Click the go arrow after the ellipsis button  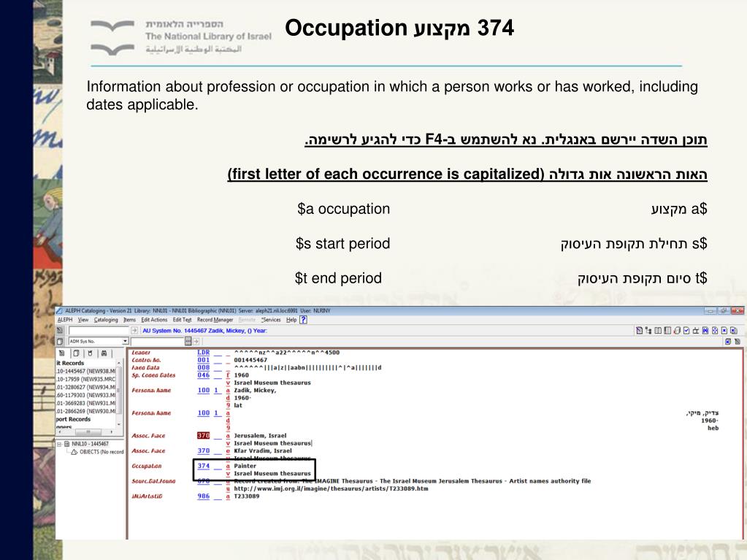(x=196, y=342)
